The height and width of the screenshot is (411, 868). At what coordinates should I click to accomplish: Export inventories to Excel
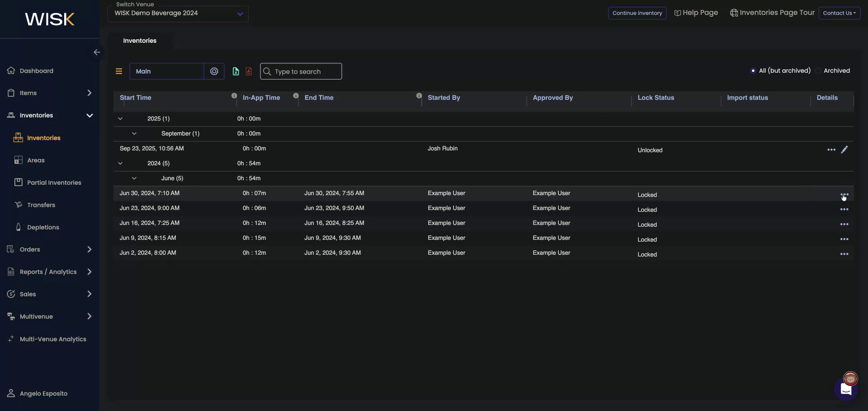click(236, 71)
